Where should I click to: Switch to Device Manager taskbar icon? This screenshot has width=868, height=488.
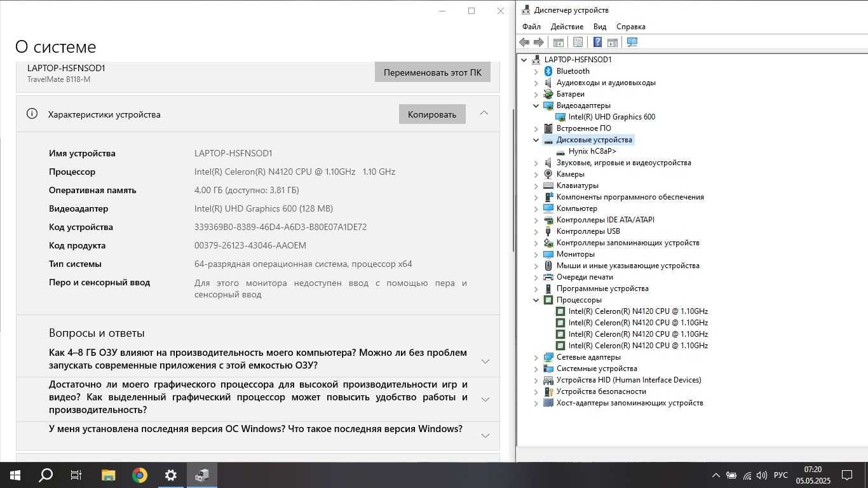(x=202, y=475)
